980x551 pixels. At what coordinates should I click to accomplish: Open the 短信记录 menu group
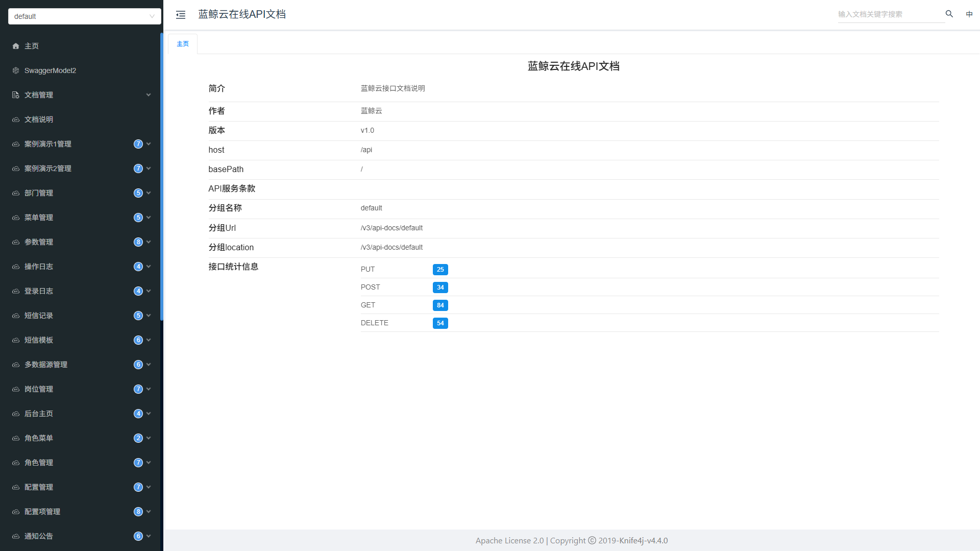81,316
